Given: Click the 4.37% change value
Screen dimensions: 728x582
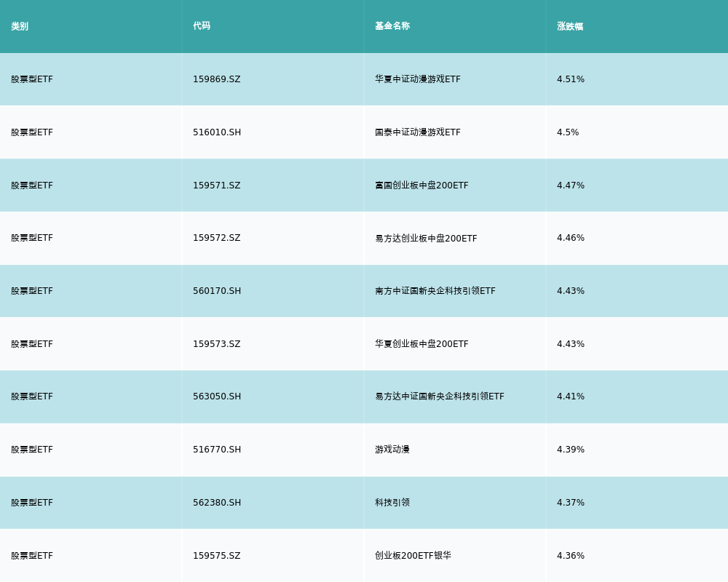Looking at the screenshot, I should tap(571, 503).
